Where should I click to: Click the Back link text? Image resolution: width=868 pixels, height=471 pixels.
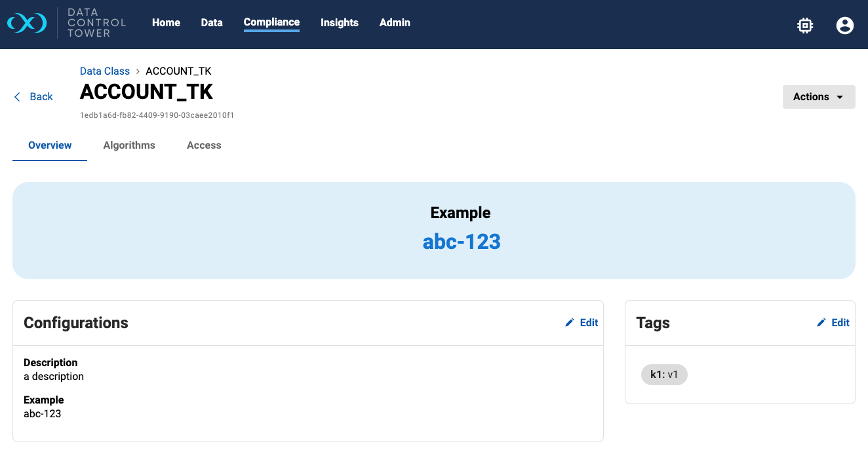41,97
